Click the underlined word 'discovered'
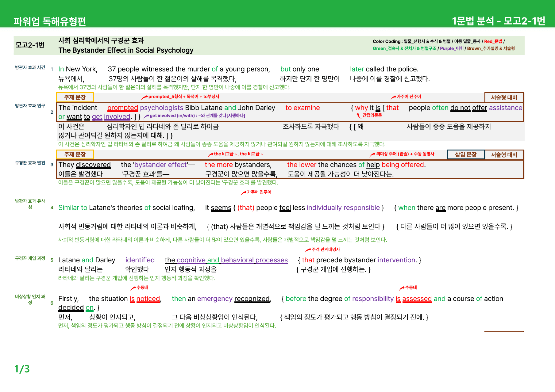This screenshot has width=555, height=392. click(x=93, y=165)
